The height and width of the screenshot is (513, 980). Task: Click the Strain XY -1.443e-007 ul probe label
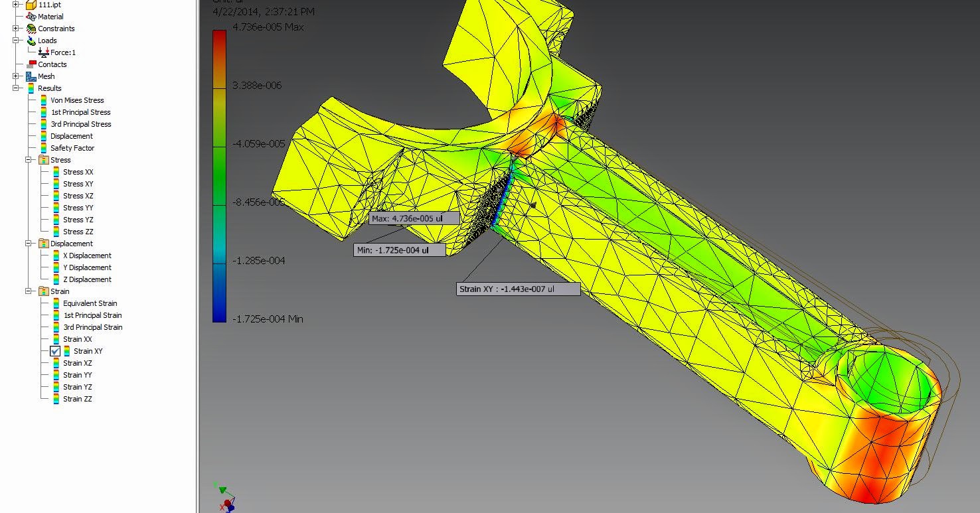click(x=519, y=289)
